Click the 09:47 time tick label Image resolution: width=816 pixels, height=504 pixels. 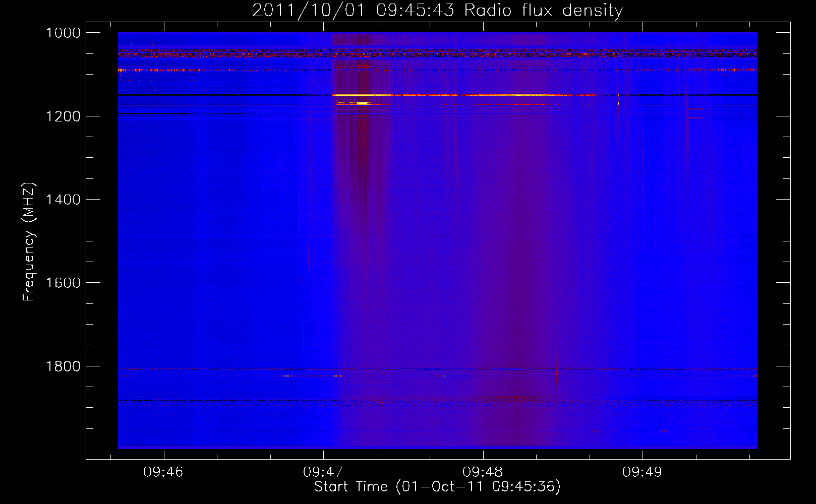coord(323,472)
